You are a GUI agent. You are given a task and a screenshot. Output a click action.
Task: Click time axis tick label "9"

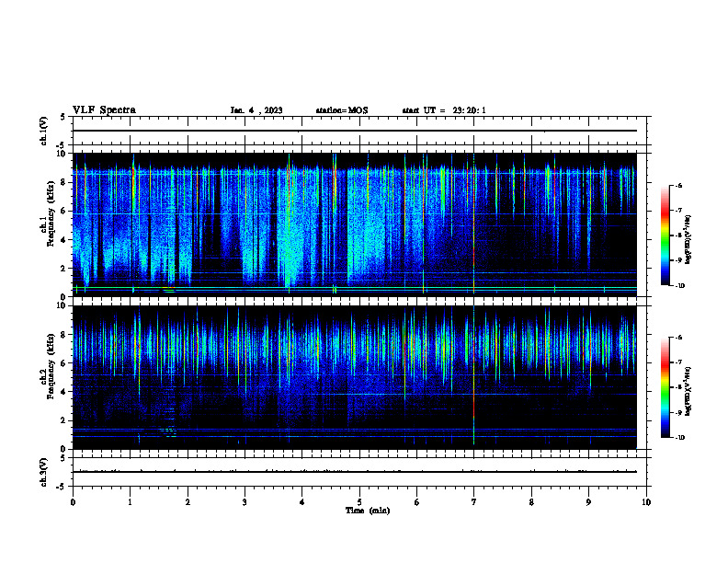[588, 502]
